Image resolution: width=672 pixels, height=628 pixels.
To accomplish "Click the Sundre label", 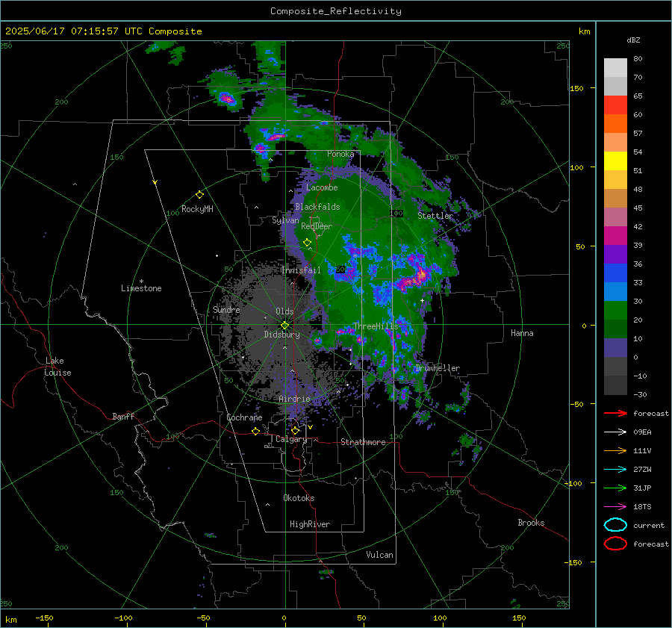I will 226,310.
